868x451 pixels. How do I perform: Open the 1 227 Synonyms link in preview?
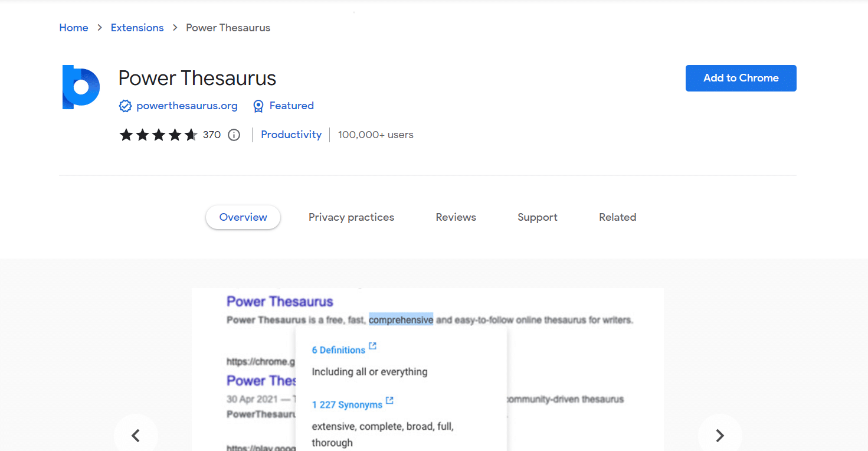pyautogui.click(x=347, y=405)
